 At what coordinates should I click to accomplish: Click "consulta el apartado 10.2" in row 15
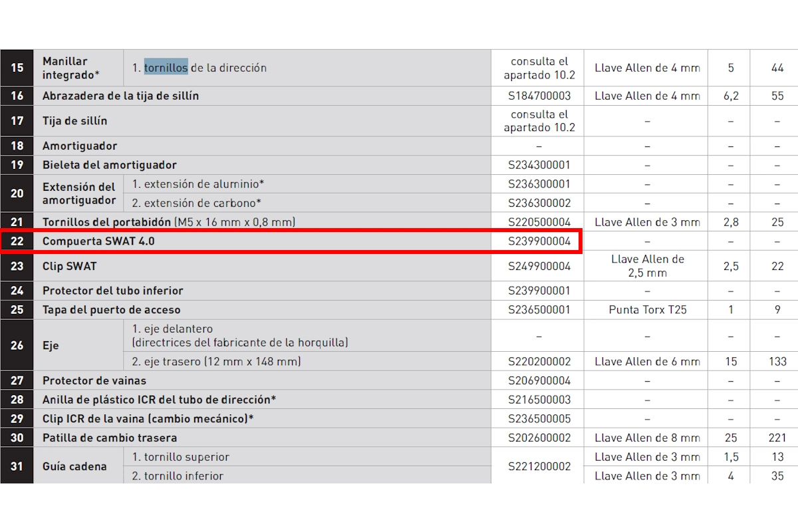point(539,68)
